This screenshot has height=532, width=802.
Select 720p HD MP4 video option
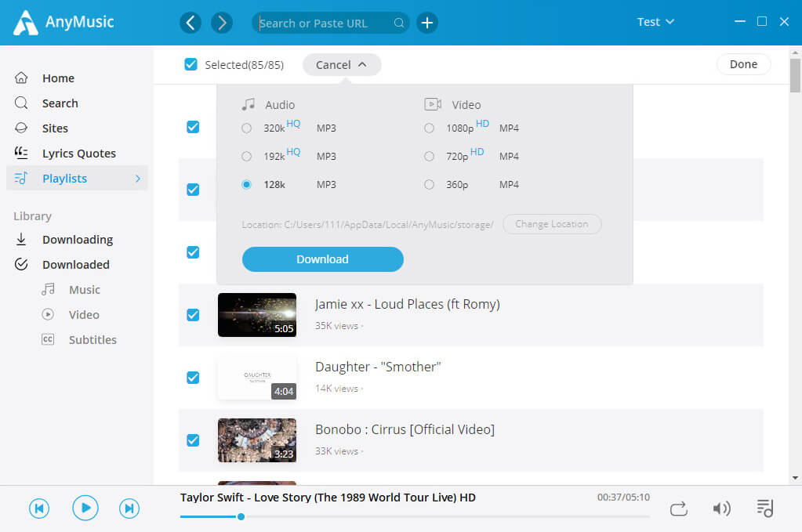(x=429, y=157)
